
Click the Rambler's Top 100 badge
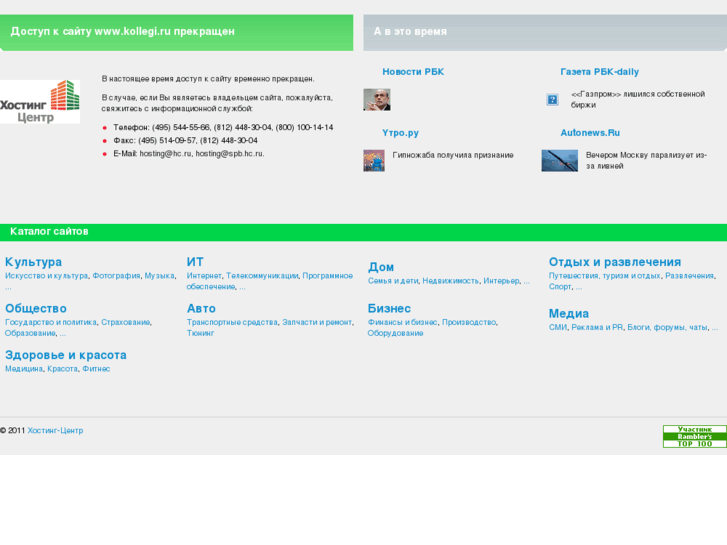695,436
